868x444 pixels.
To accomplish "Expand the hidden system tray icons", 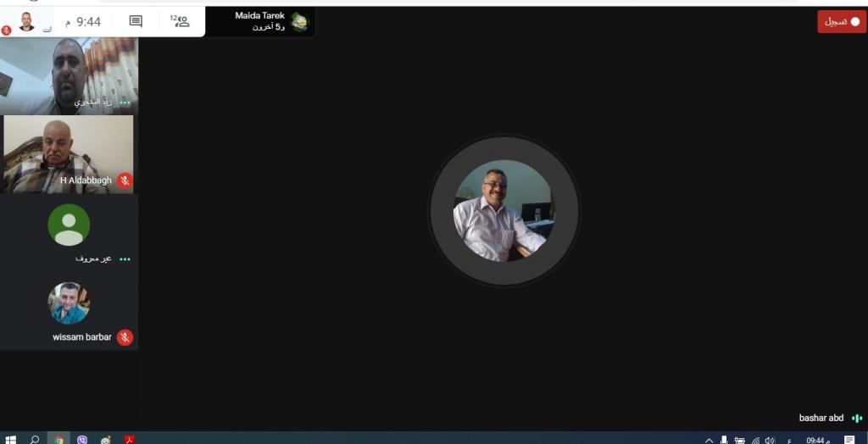I will 709,440.
